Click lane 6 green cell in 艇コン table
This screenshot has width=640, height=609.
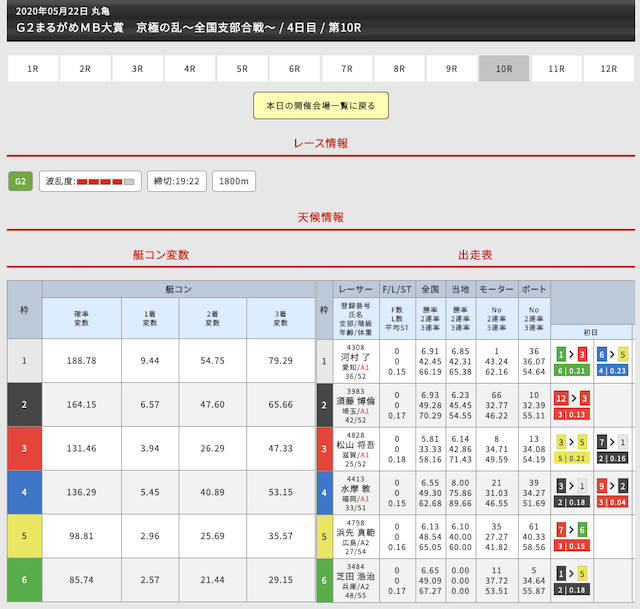click(24, 580)
